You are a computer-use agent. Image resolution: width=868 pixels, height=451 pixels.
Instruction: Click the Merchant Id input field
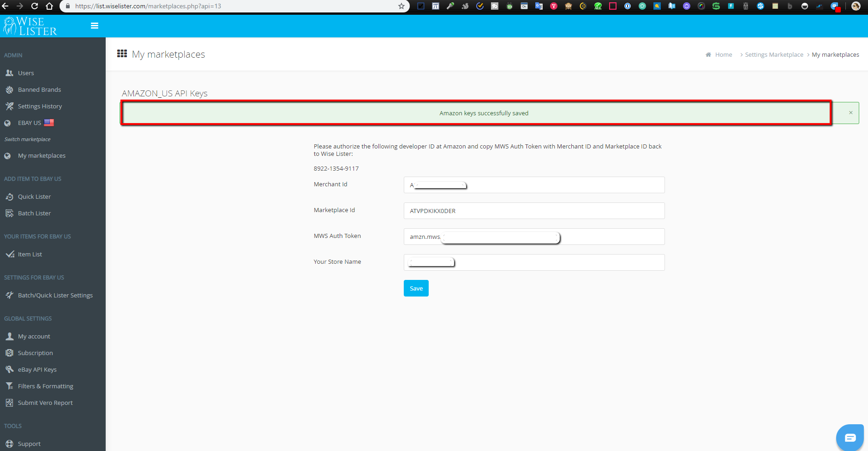[x=534, y=185]
